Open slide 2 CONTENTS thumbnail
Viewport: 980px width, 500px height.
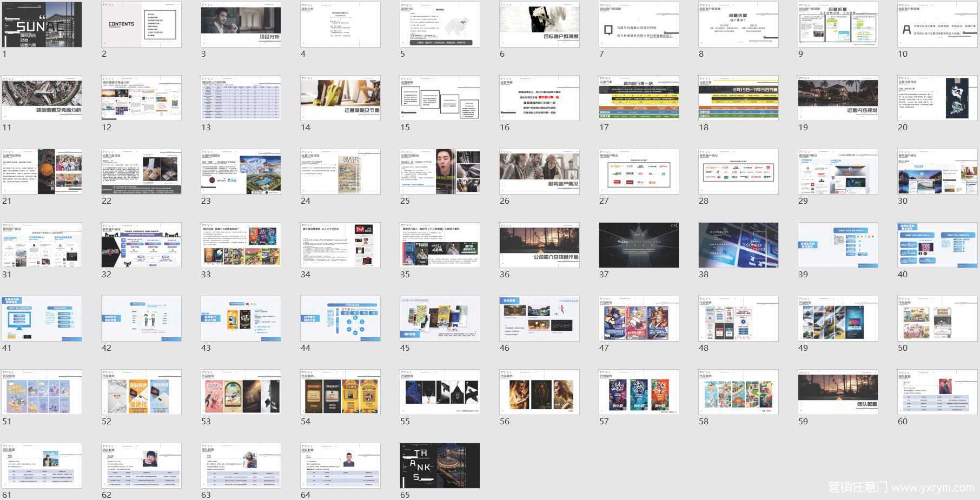coord(142,24)
